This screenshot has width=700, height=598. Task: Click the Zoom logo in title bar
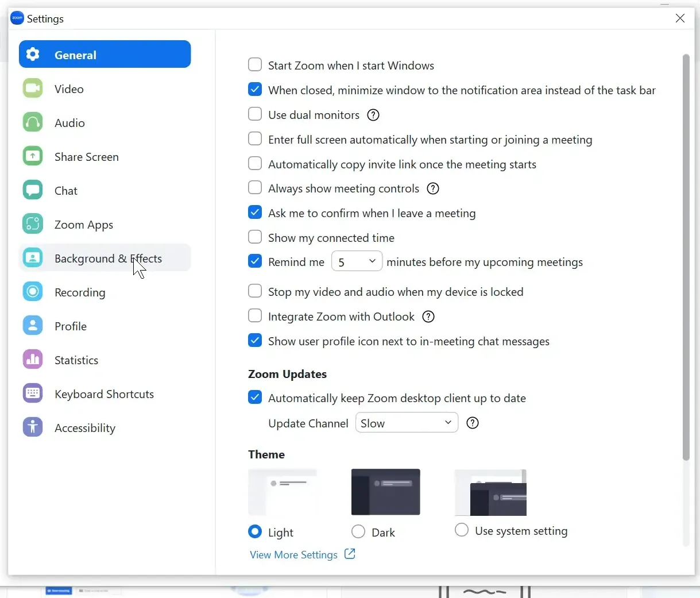[x=17, y=18]
